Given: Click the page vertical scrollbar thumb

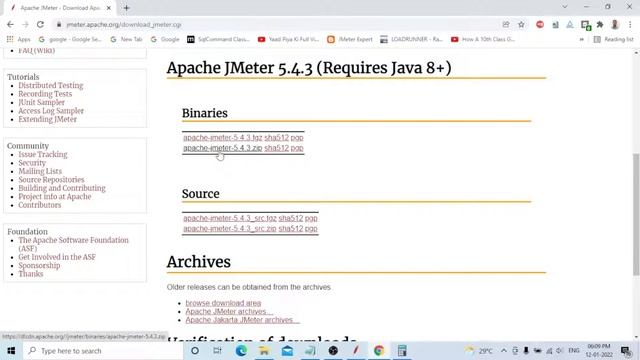Looking at the screenshot, I should click(636, 214).
